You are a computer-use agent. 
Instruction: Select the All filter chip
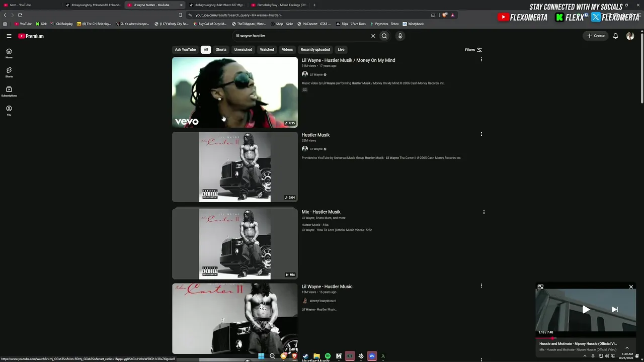pyautogui.click(x=206, y=50)
